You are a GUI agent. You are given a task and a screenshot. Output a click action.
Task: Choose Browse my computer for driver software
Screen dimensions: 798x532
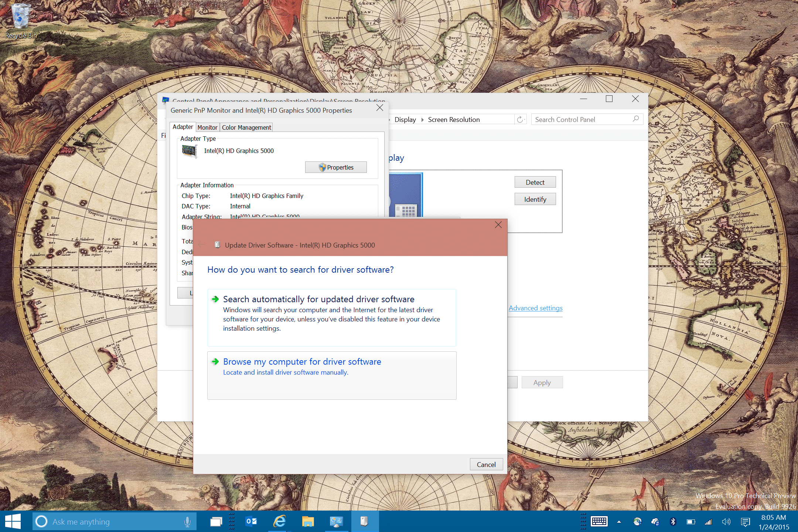point(332,375)
